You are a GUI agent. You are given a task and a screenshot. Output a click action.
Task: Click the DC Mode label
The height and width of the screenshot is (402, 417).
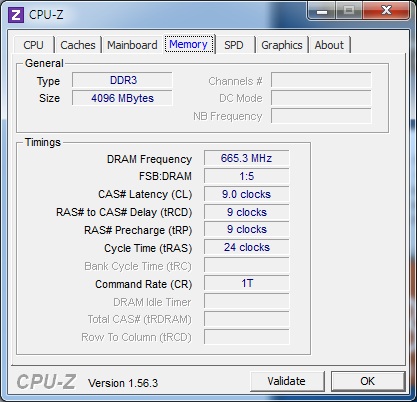coord(241,98)
